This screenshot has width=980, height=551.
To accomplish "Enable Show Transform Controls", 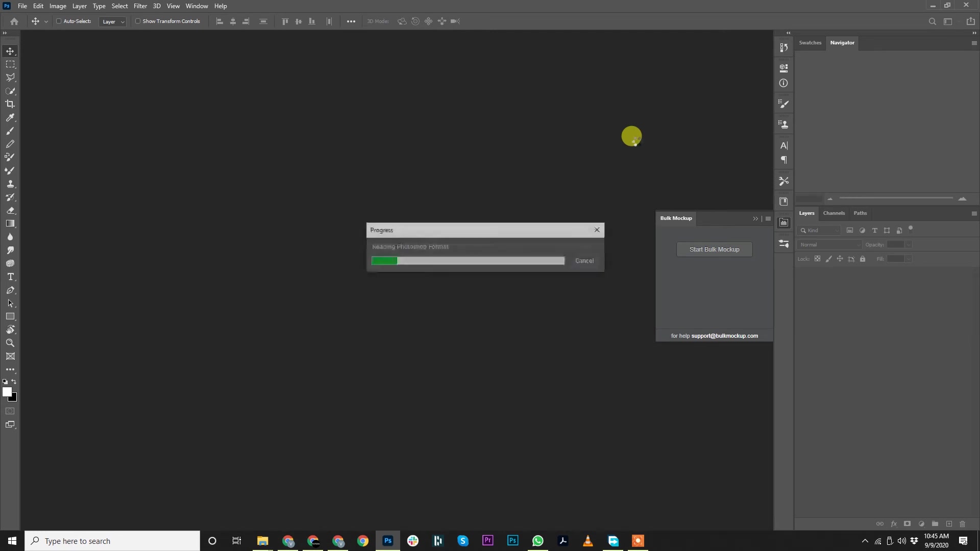I will click(138, 21).
